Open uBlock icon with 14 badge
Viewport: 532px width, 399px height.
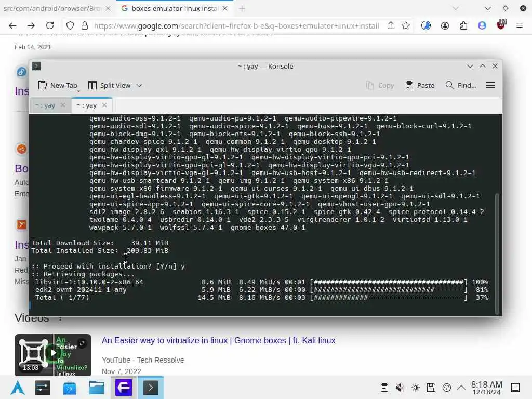point(501,25)
